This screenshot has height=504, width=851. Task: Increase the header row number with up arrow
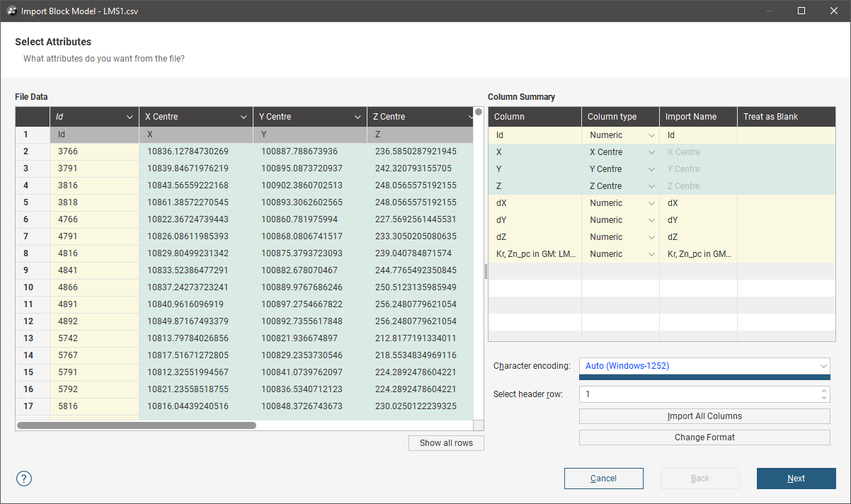click(823, 391)
